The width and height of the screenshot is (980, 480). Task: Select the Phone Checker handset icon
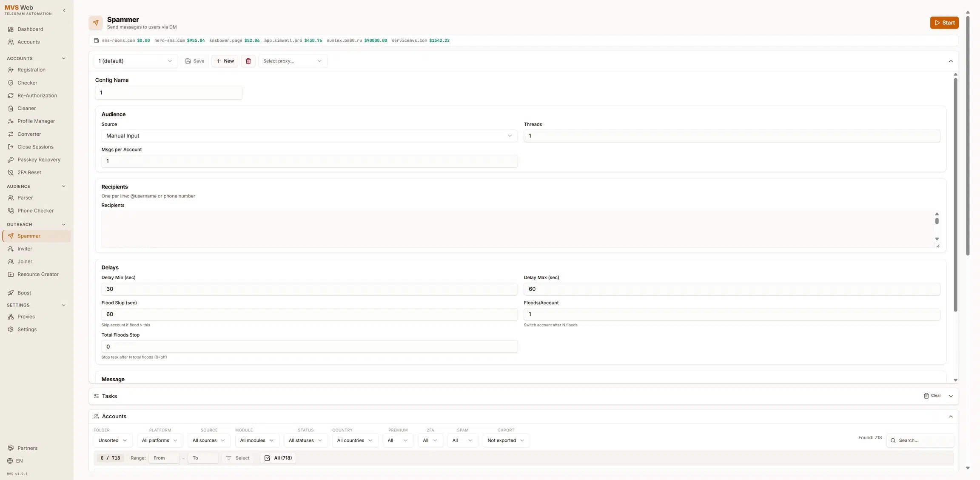[x=11, y=211]
